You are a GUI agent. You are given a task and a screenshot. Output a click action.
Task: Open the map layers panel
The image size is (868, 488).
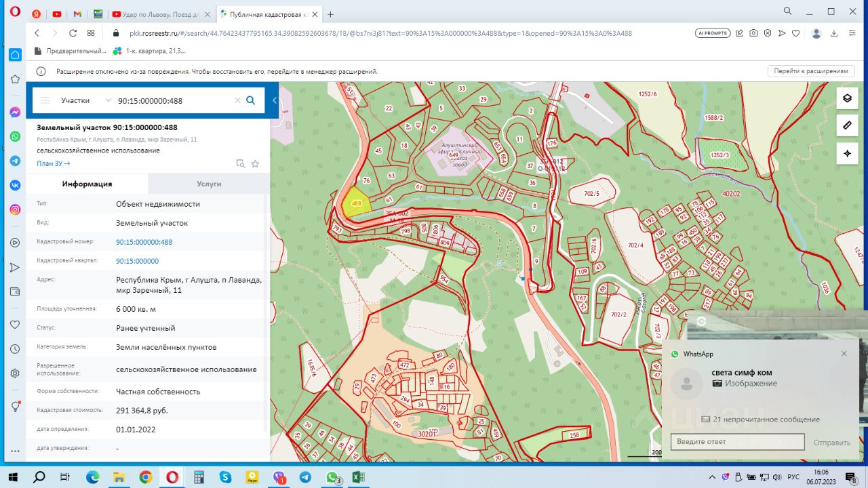pos(847,98)
